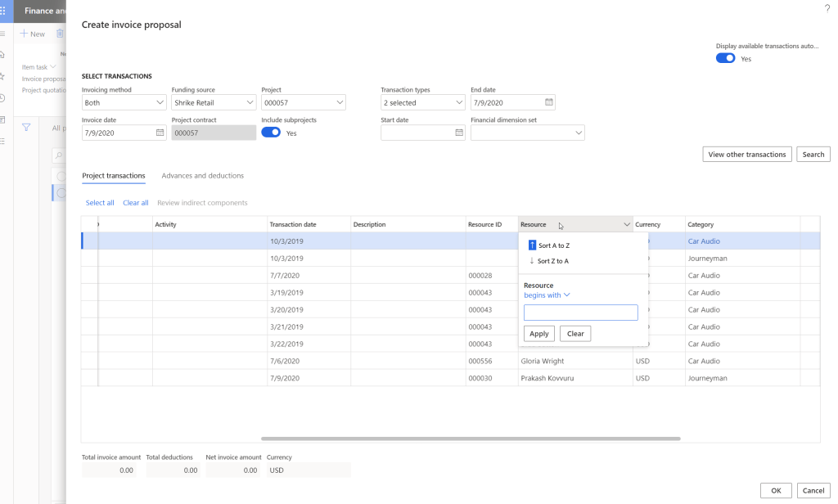The height and width of the screenshot is (504, 838).
Task: Click the horizontal scrollbar under the grid
Action: 471,439
